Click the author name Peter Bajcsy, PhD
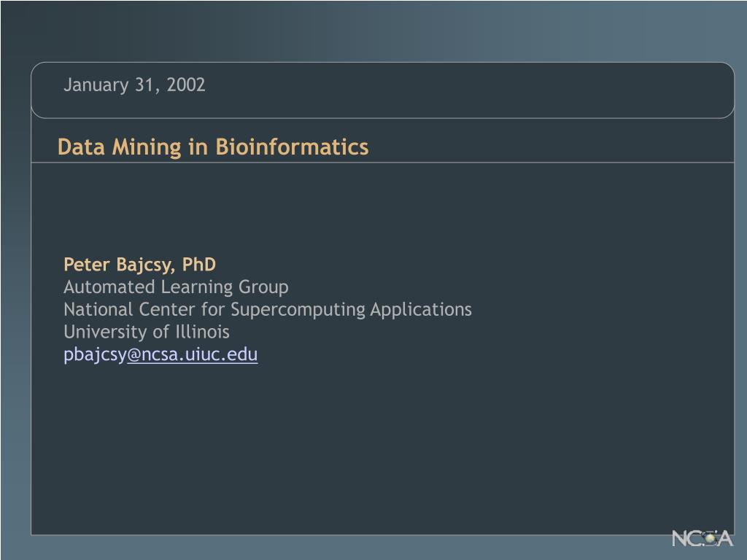This screenshot has width=747, height=560. 139,265
